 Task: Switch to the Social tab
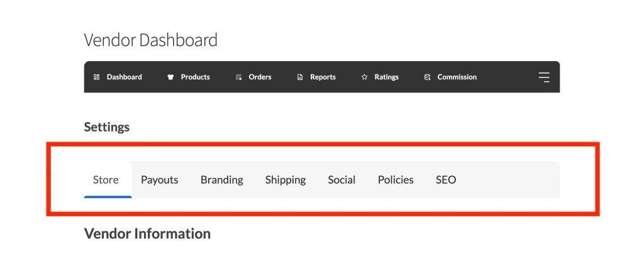tap(341, 180)
